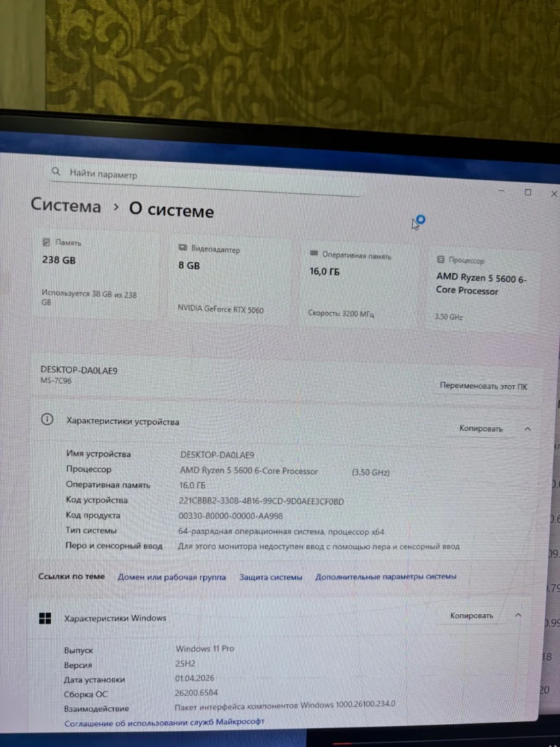The image size is (560, 747).
Task: Open the 'Видеоадаптер' card
Action: coord(230,280)
